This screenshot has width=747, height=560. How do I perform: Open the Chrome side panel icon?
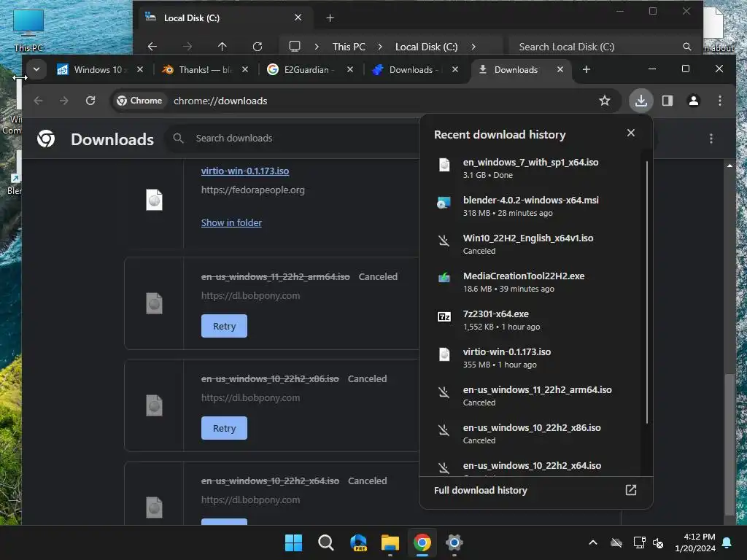coord(667,101)
